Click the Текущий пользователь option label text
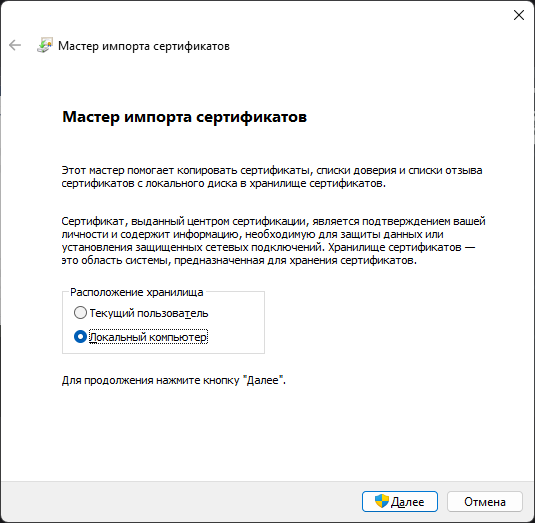Screen dimensions: 535x523 coord(149,313)
